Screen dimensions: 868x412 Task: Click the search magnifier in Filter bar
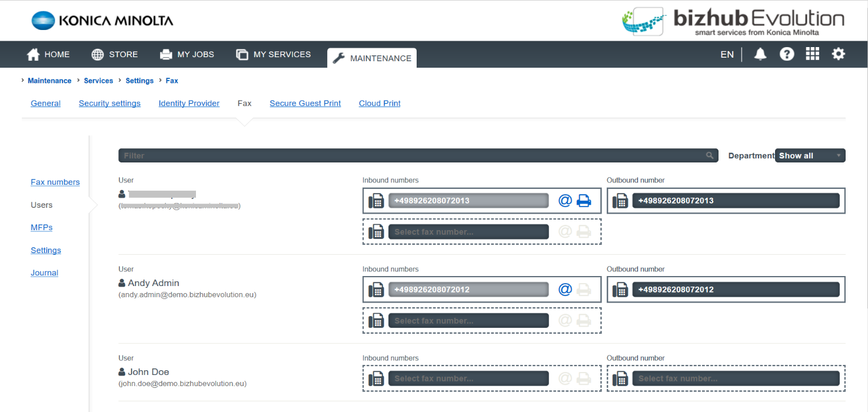point(710,156)
